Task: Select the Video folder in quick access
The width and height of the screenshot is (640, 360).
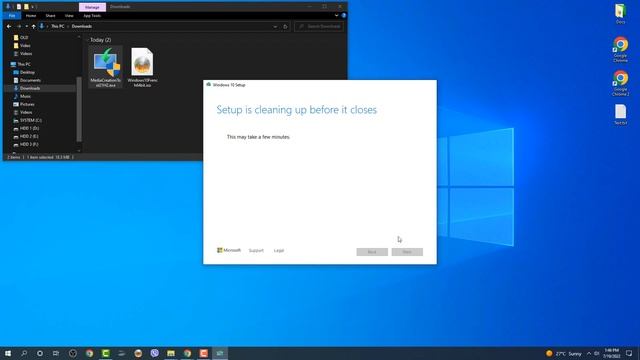Action: pyautogui.click(x=25, y=46)
